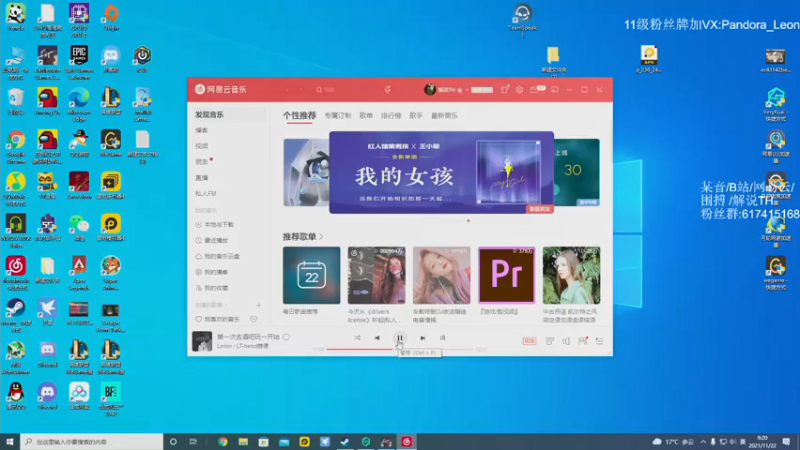The width and height of the screenshot is (800, 450).
Task: Switch to the 歌手 tab
Action: [416, 116]
